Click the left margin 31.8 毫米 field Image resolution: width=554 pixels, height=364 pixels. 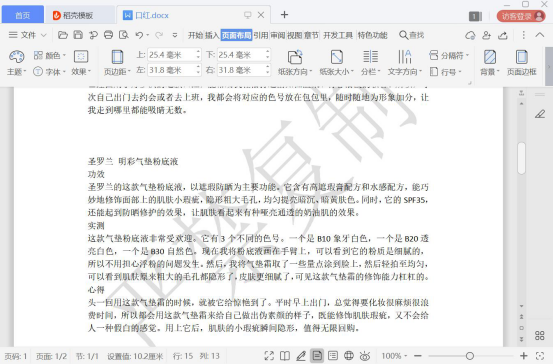174,70
